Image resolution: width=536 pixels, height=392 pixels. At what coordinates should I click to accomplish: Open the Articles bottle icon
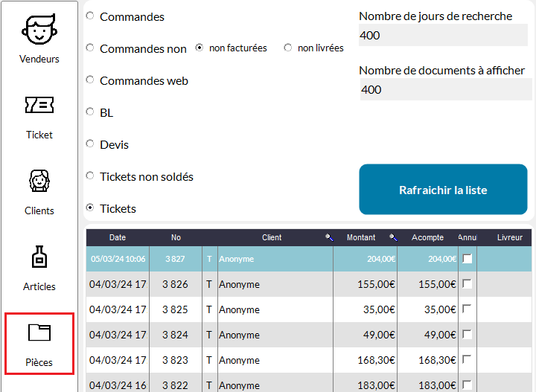(x=39, y=258)
